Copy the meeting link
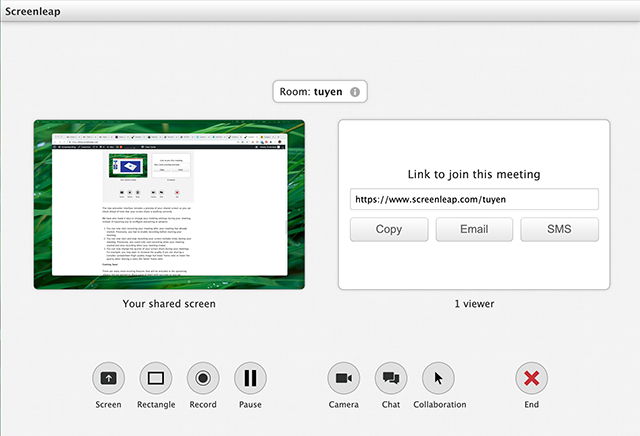Screen dimensions: 640x436 click(389, 229)
